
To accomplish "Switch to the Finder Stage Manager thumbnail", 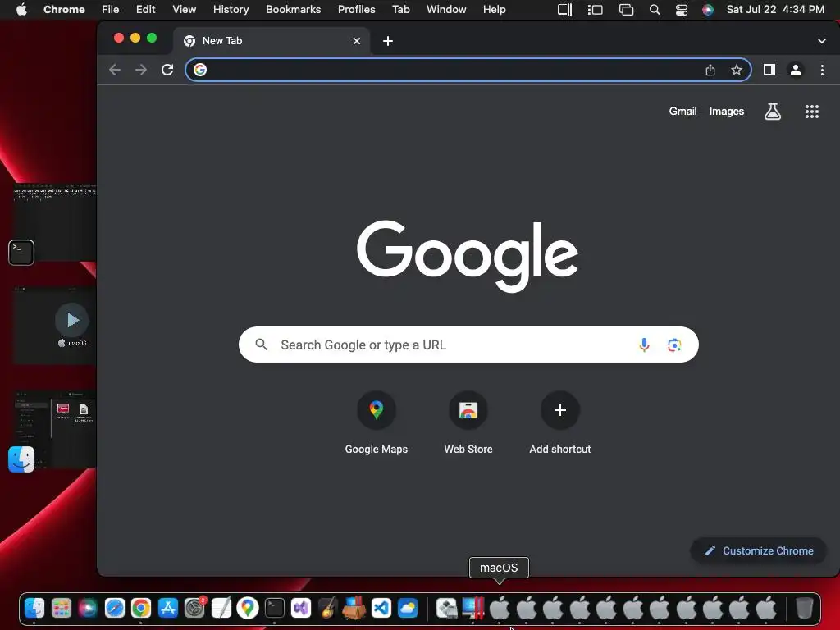I will coord(55,428).
